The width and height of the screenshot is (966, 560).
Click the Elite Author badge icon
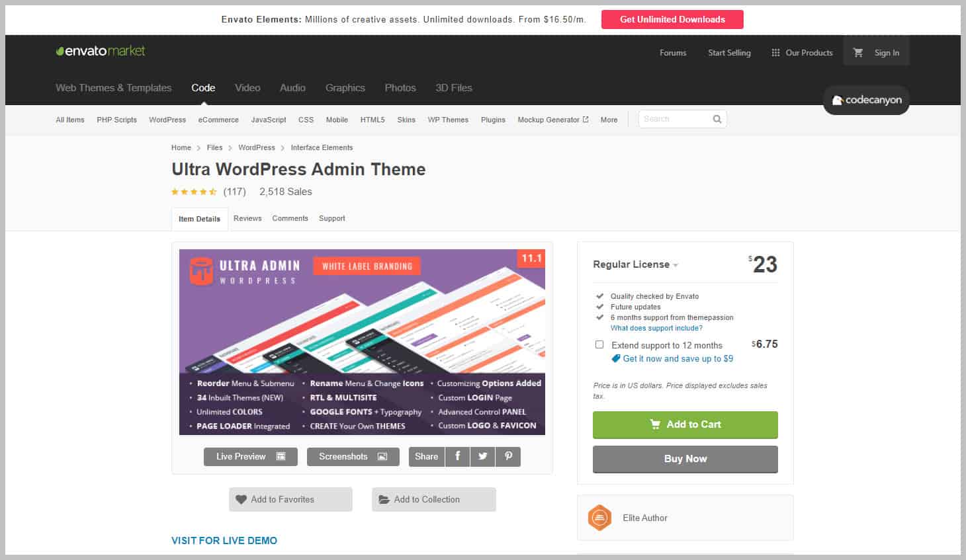pos(599,518)
